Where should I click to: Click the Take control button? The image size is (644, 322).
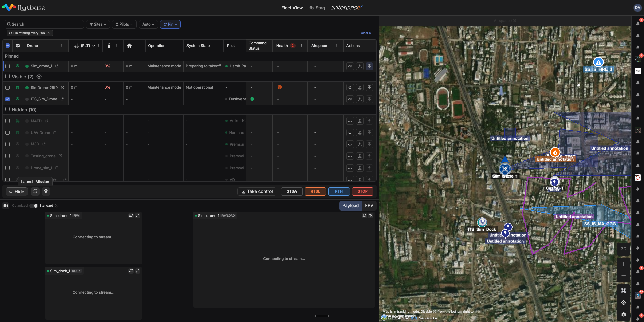click(x=257, y=192)
